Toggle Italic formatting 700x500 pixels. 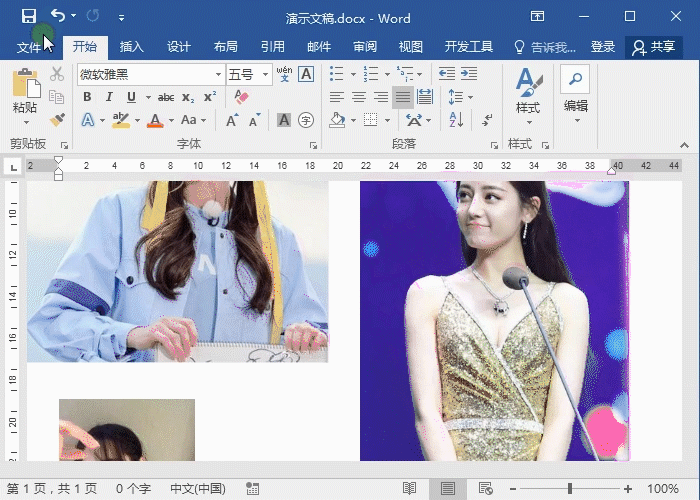tap(109, 97)
